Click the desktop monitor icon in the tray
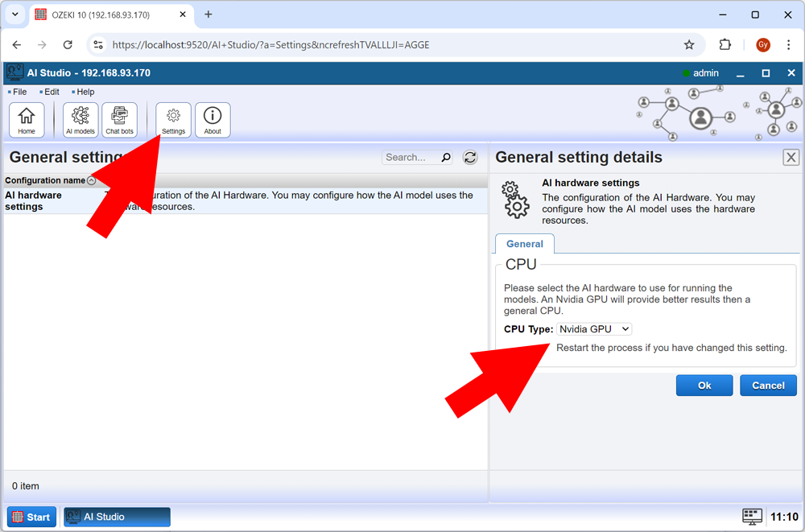The image size is (805, 532). pos(752,517)
